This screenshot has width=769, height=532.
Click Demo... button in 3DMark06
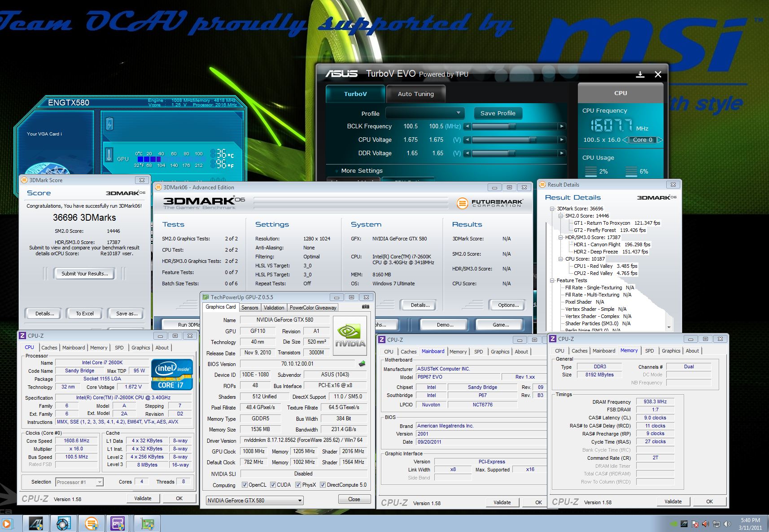click(445, 325)
